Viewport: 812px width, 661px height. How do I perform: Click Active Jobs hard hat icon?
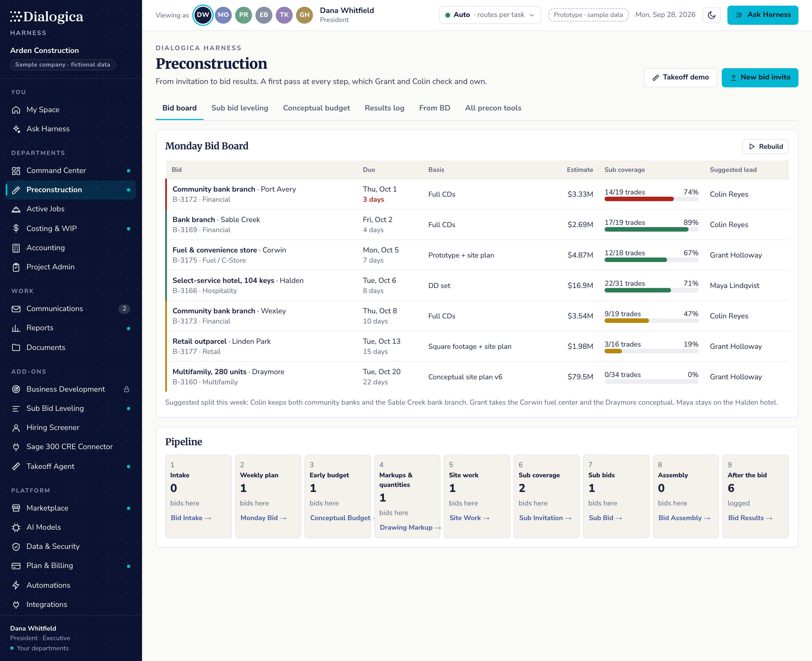tap(16, 209)
